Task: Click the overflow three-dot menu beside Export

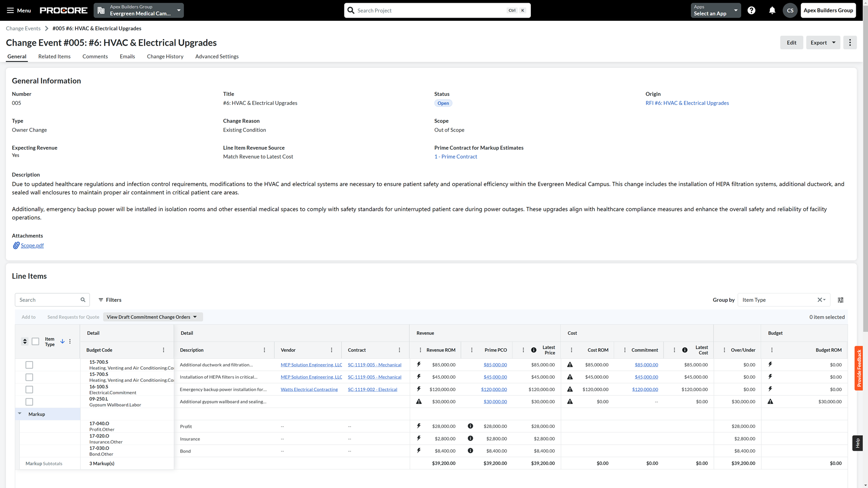Action: pyautogui.click(x=850, y=42)
